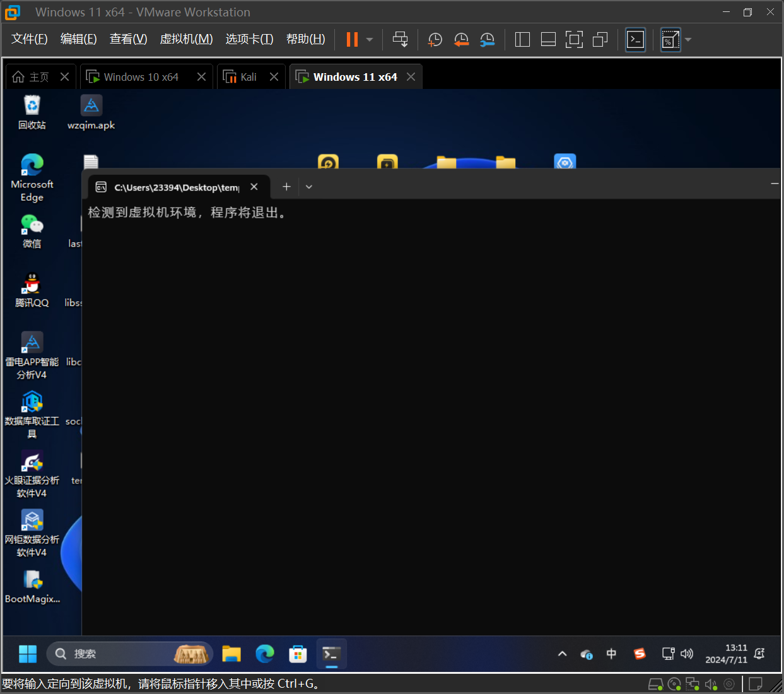
Task: Switch the VM to Unity mode
Action: tap(600, 39)
